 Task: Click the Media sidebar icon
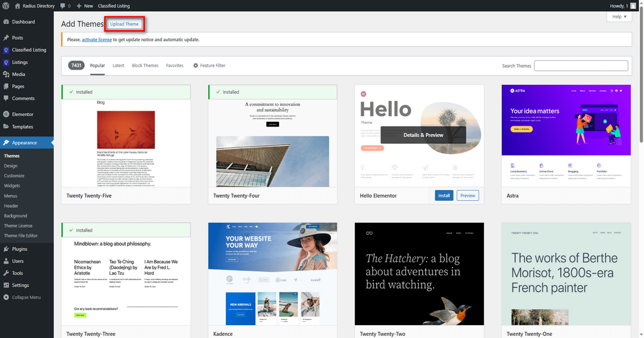(x=6, y=75)
